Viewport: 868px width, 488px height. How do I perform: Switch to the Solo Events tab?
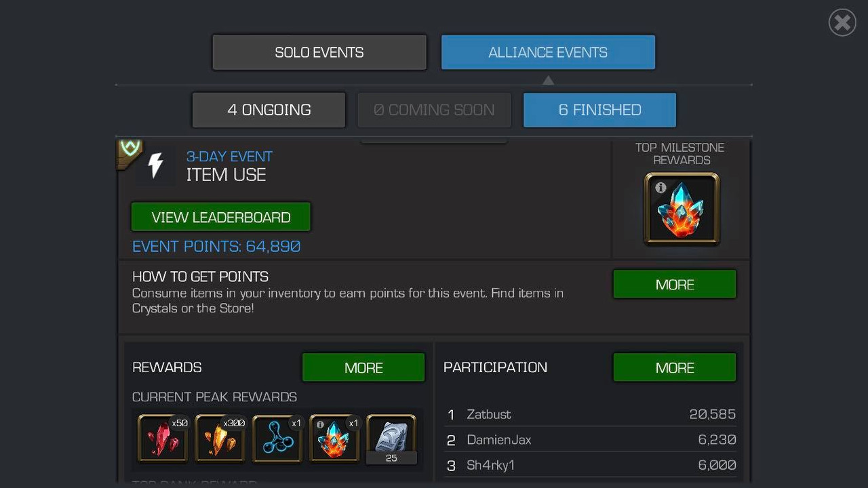[319, 52]
